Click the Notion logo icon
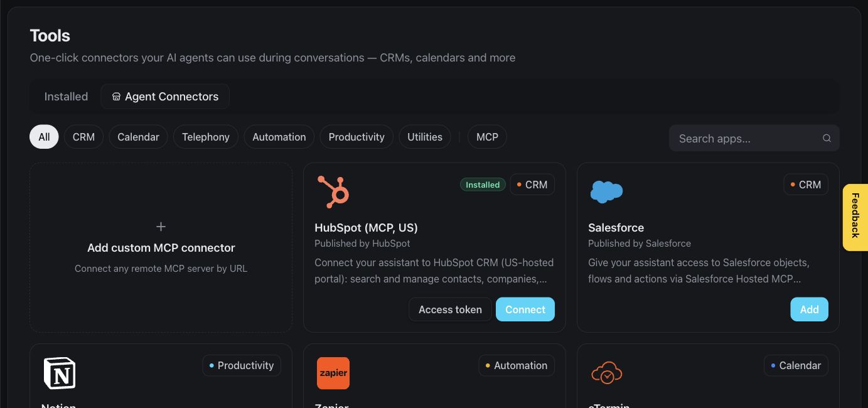Viewport: 868px width, 408px height. [x=60, y=373]
